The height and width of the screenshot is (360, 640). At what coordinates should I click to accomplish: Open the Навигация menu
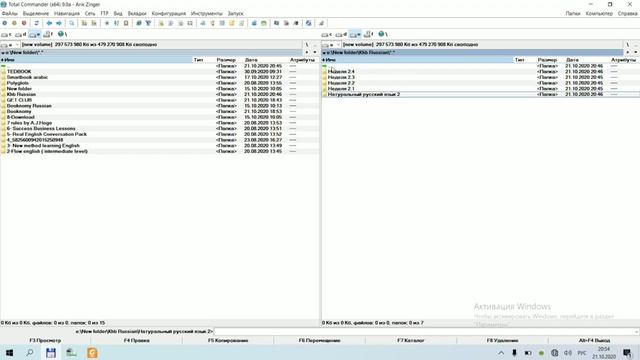point(67,13)
